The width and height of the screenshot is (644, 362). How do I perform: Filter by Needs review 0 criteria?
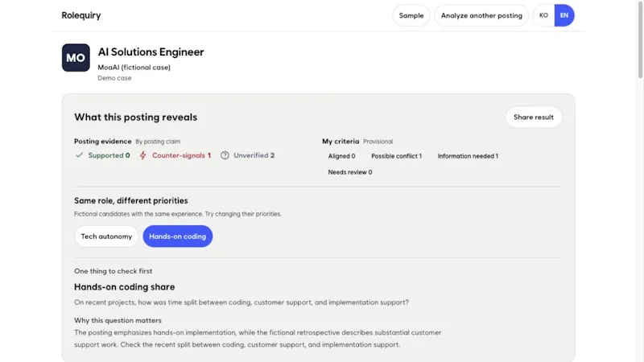350,172
